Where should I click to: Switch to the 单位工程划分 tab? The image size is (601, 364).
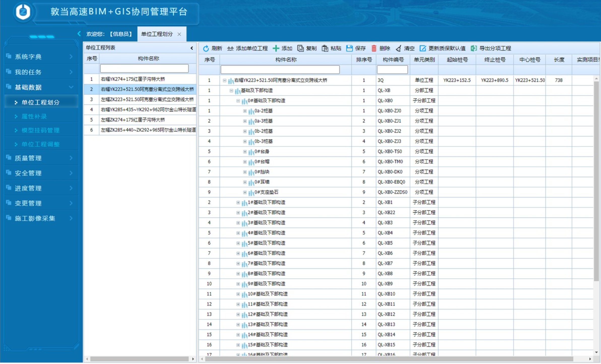pyautogui.click(x=157, y=34)
